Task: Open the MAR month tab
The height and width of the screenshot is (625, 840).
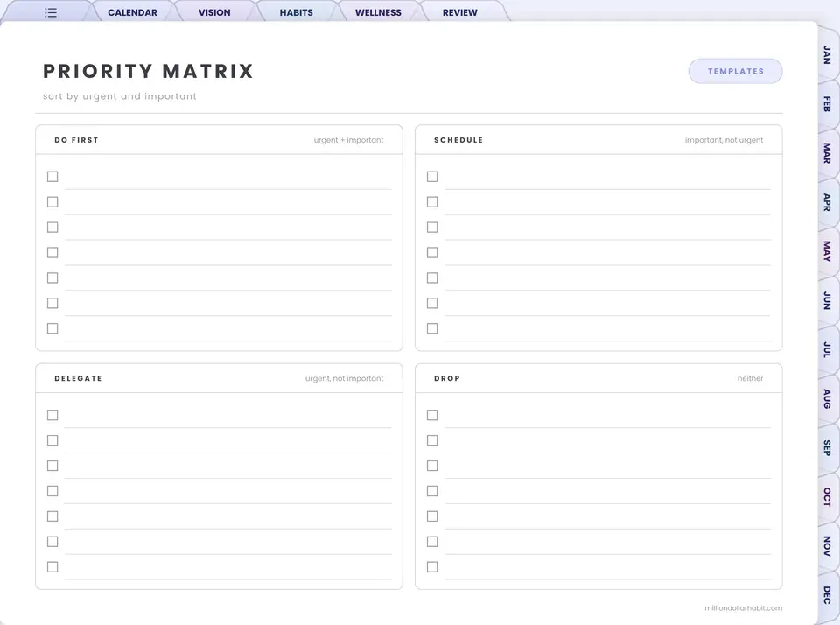Action: pyautogui.click(x=827, y=153)
